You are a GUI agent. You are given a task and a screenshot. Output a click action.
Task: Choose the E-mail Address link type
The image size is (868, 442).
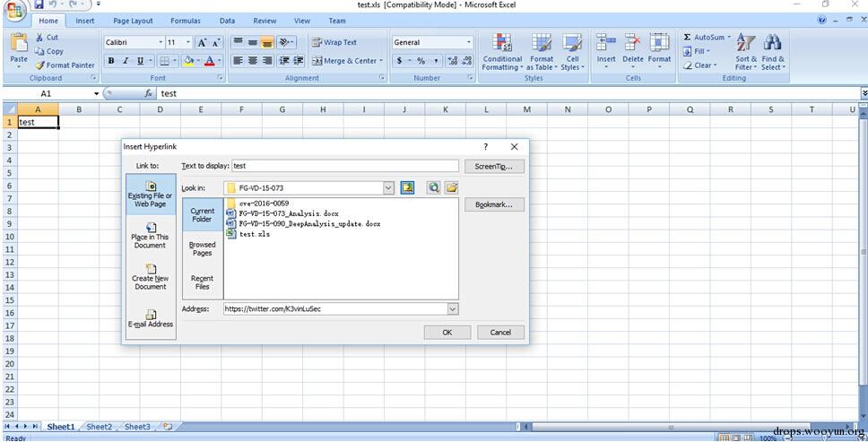pyautogui.click(x=151, y=318)
